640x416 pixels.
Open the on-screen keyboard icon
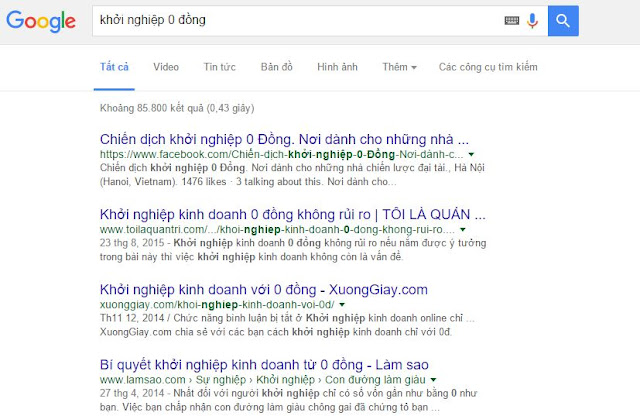511,20
